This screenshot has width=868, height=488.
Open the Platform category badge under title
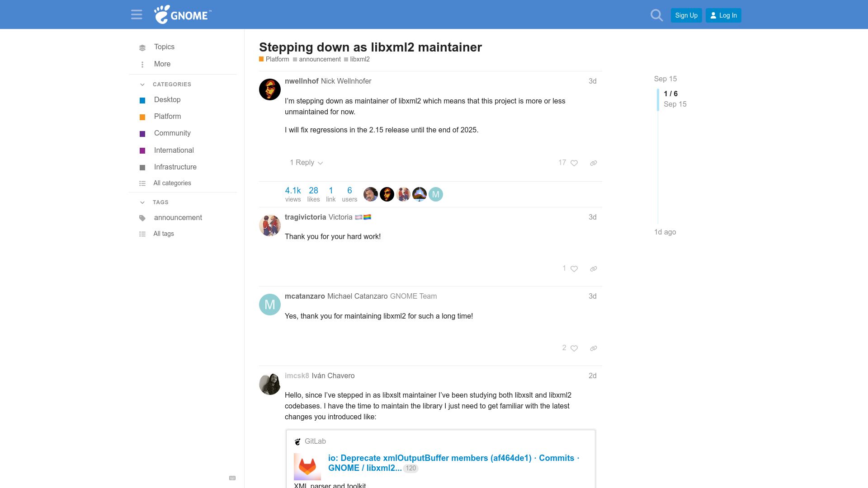point(274,59)
